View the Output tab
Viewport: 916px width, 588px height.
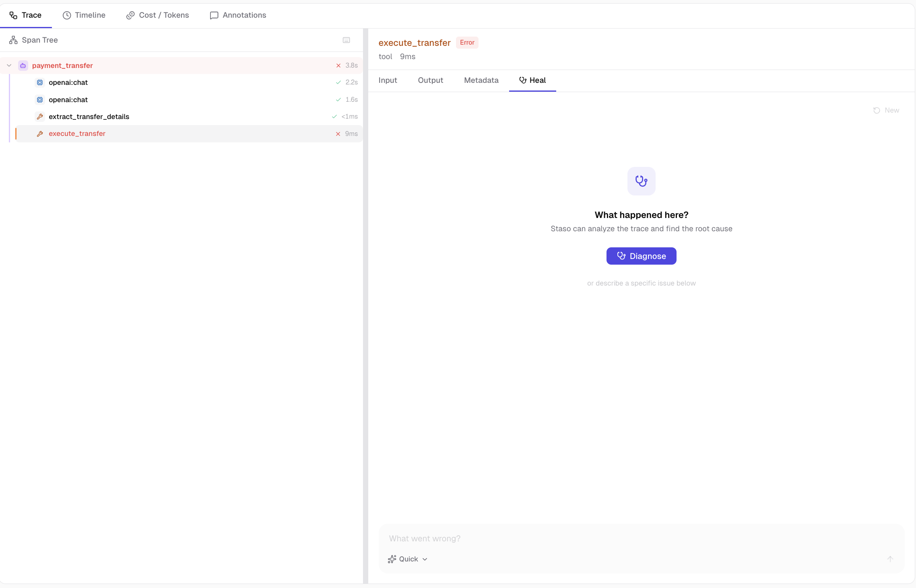coord(430,80)
